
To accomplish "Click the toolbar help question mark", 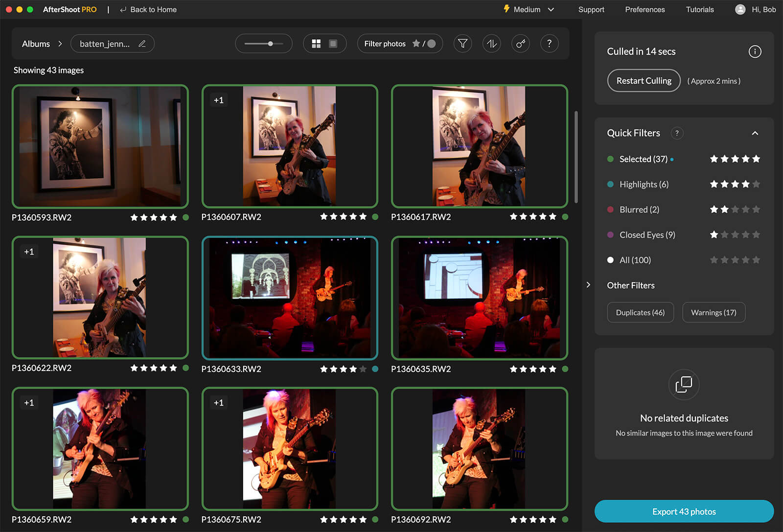I will coord(549,44).
